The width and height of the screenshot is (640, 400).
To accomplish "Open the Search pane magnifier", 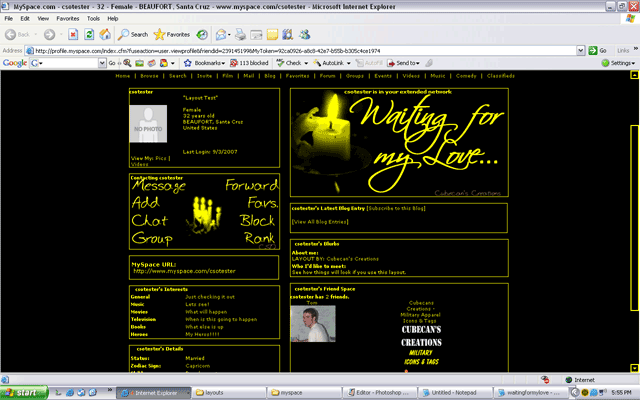I will pyautogui.click(x=133, y=35).
